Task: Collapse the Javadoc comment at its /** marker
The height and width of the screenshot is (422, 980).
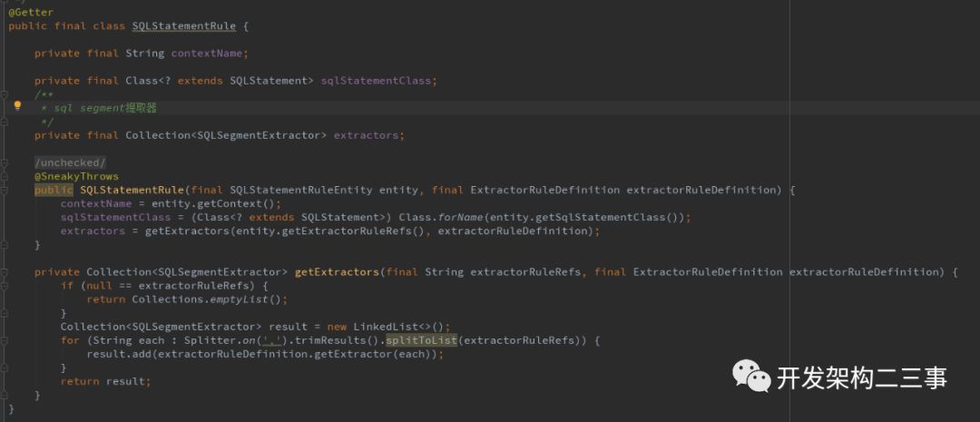Action: click(4, 94)
